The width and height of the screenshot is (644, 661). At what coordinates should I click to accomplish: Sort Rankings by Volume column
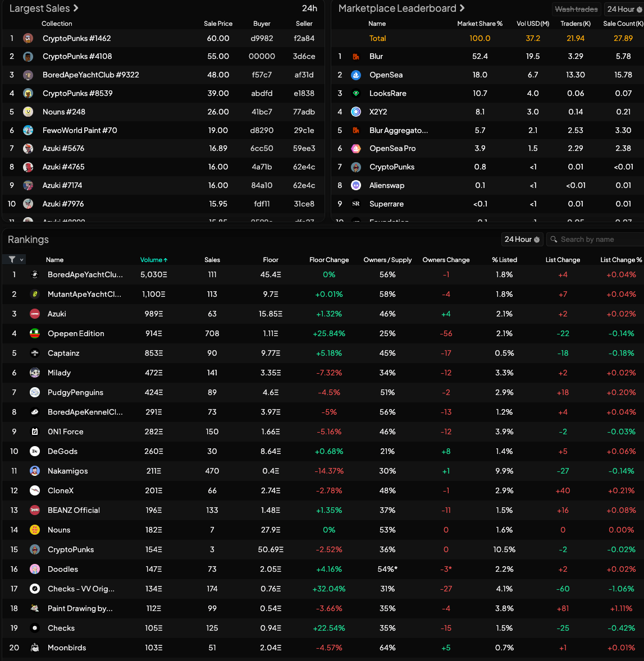pyautogui.click(x=153, y=260)
